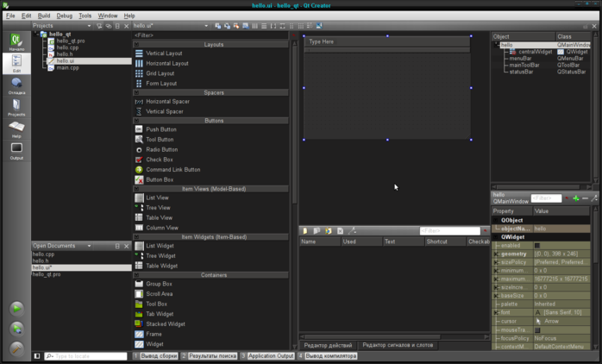Select Vertical Layout in widget box
Image resolution: width=602 pixels, height=364 pixels.
[x=164, y=53]
